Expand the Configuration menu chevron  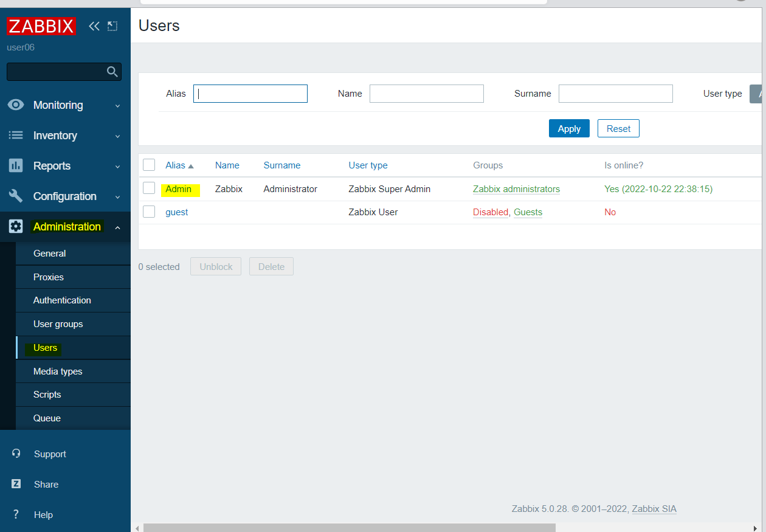click(118, 197)
